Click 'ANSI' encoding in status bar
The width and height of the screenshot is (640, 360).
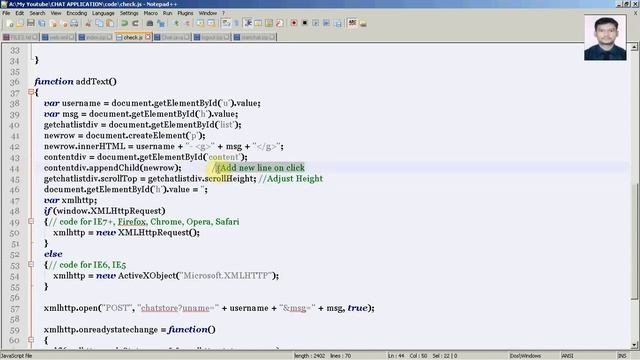(x=567, y=356)
